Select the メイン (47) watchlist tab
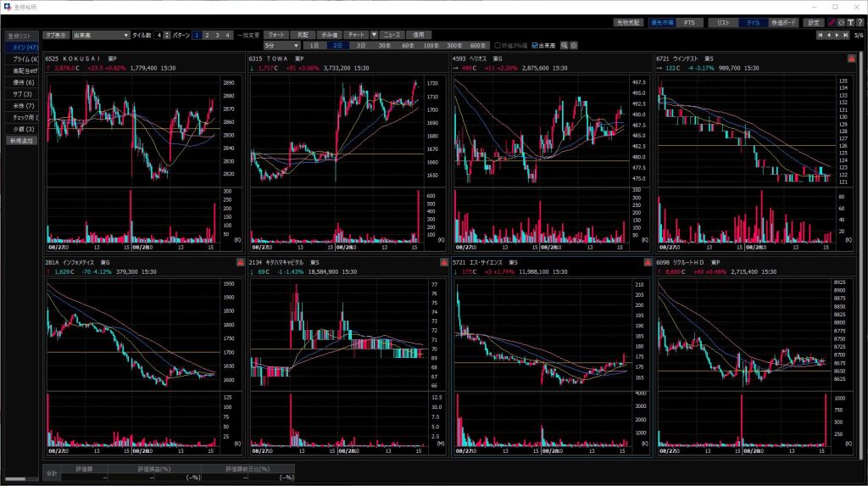Screen dimensions: 868x486 click(x=21, y=47)
